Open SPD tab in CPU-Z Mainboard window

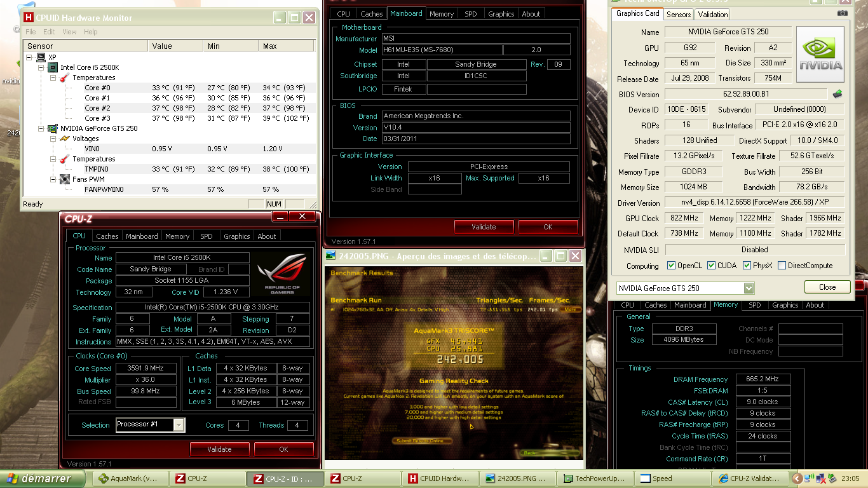pyautogui.click(x=470, y=14)
